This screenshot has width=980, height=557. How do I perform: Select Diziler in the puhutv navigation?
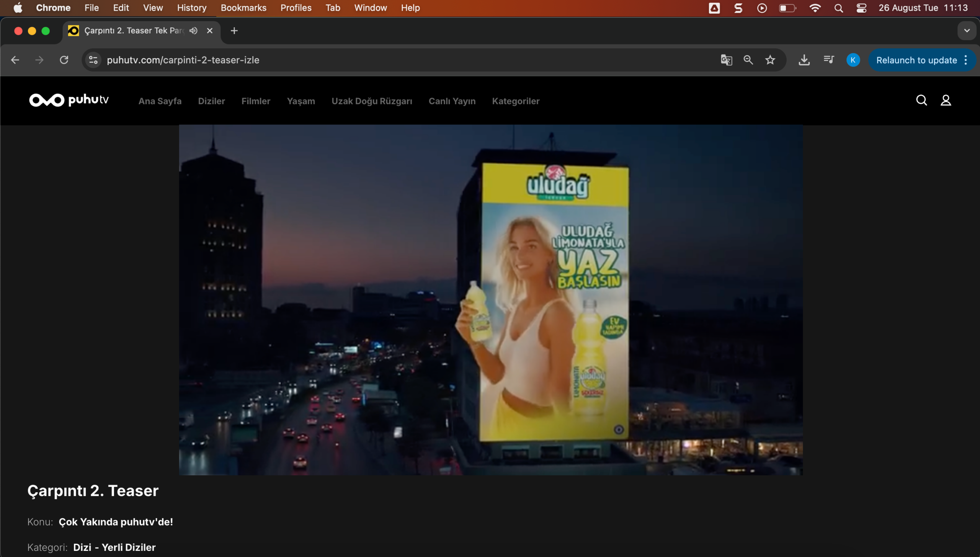[211, 101]
